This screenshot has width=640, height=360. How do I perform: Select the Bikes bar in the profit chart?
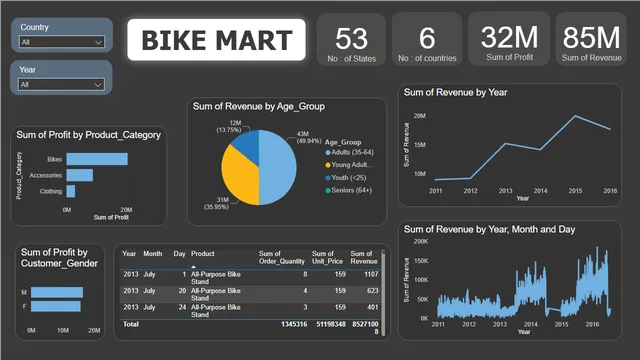coord(97,159)
